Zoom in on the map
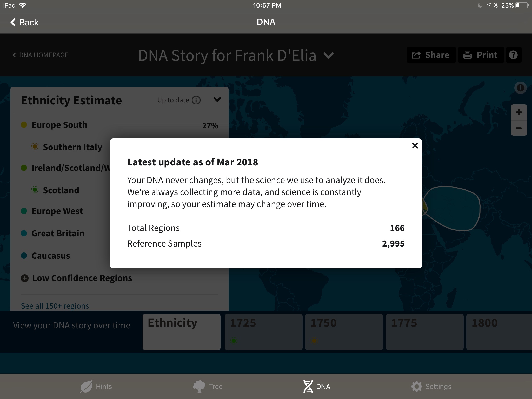This screenshot has width=532, height=399. pyautogui.click(x=519, y=112)
